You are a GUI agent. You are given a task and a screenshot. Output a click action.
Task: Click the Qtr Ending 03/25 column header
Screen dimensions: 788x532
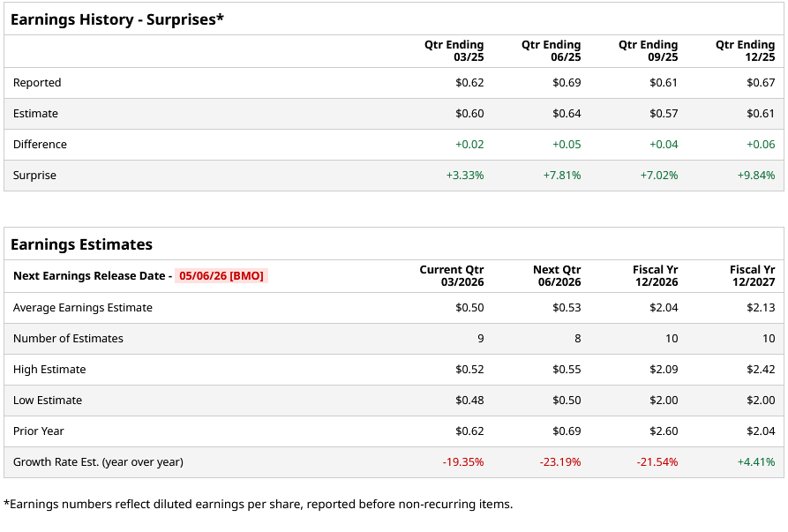click(x=454, y=50)
